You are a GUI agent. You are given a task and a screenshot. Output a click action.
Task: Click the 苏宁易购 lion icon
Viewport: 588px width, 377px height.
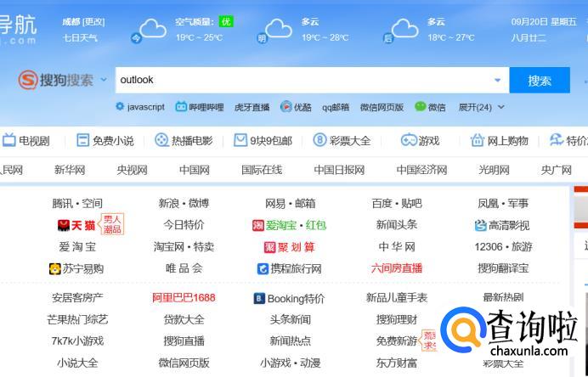click(x=54, y=268)
